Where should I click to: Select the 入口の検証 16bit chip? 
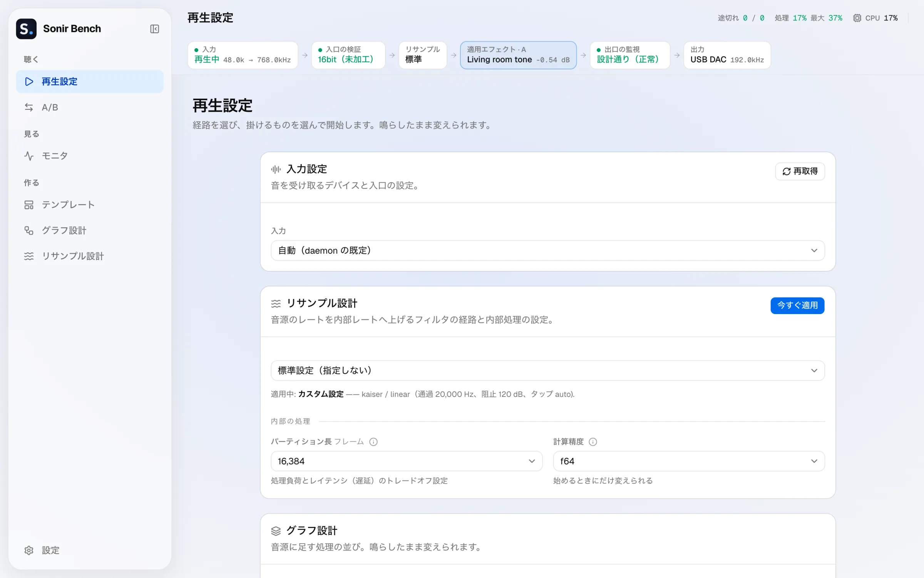click(x=348, y=55)
